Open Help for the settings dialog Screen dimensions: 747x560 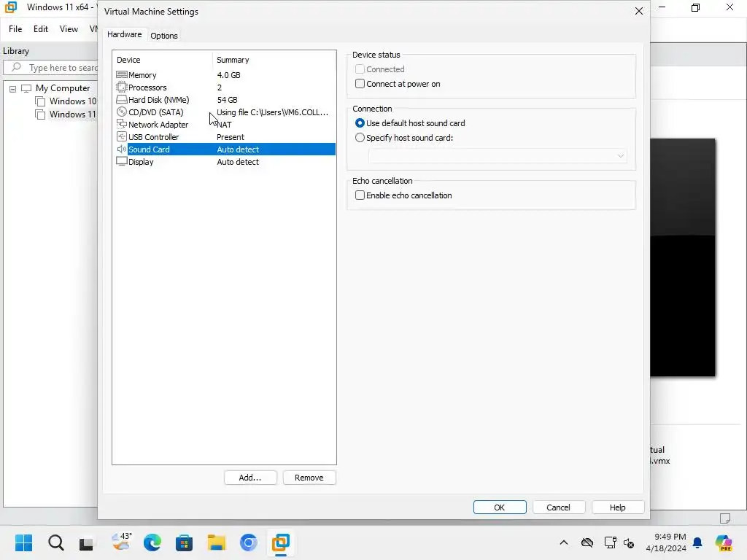(618, 507)
